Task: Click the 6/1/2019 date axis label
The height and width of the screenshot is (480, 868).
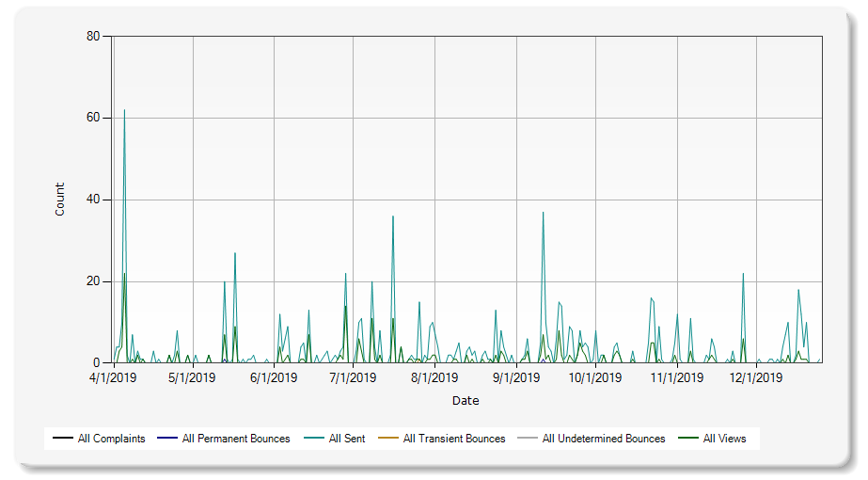Action: pyautogui.click(x=274, y=378)
